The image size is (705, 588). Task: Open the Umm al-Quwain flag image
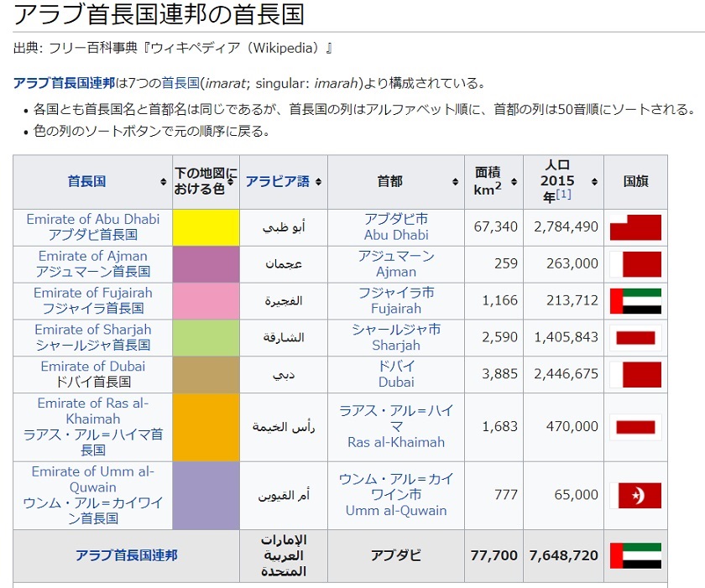coord(635,496)
